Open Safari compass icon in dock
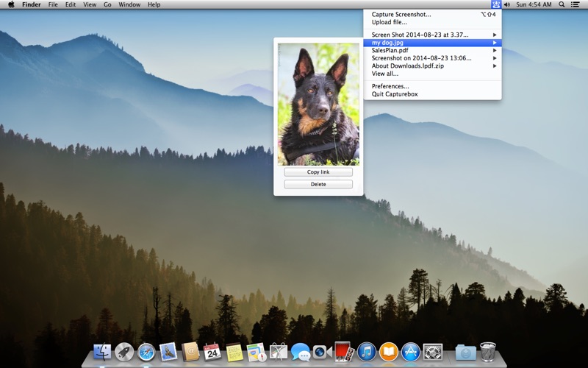Image resolution: width=588 pixels, height=368 pixels. pos(146,353)
